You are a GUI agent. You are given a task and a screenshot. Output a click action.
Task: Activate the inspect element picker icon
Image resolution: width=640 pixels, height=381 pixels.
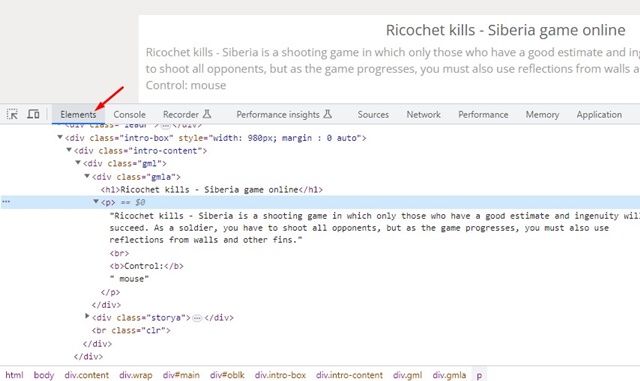[12, 114]
